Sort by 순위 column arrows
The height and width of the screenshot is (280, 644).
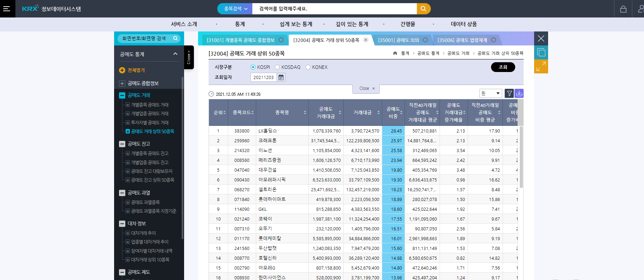point(225,112)
